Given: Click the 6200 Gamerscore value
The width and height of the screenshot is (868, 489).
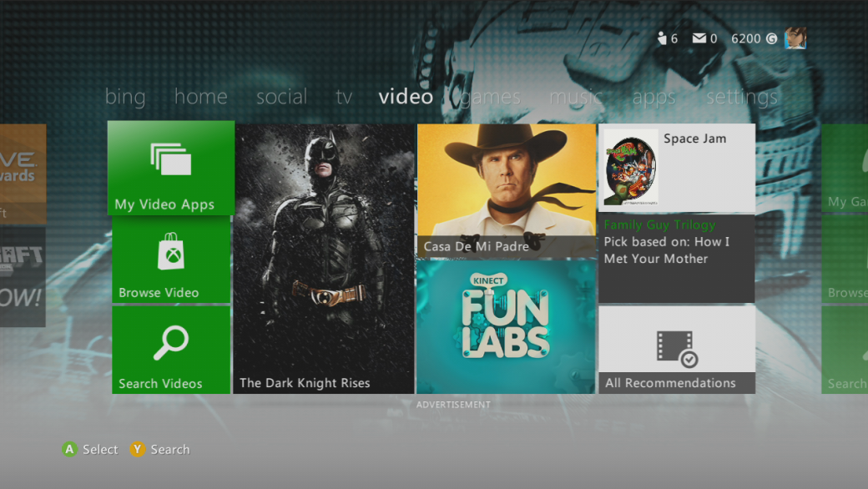Looking at the screenshot, I should (745, 38).
